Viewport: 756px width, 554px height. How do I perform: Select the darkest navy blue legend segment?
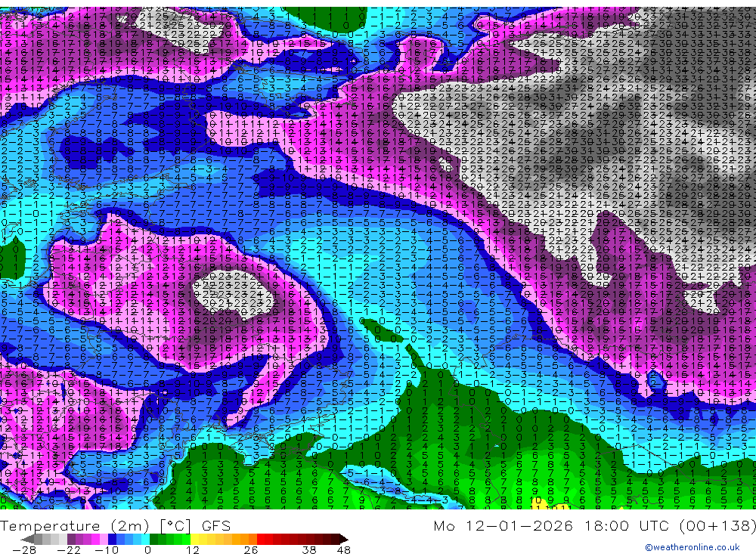pos(112,539)
